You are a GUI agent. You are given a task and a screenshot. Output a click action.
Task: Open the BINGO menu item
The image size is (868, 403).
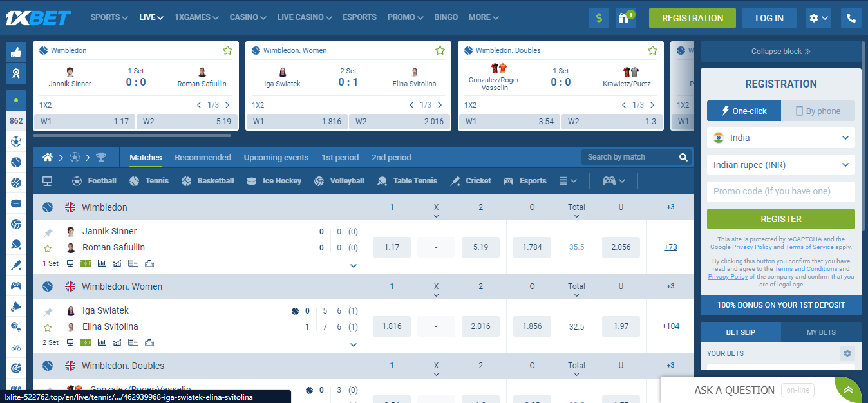(446, 17)
